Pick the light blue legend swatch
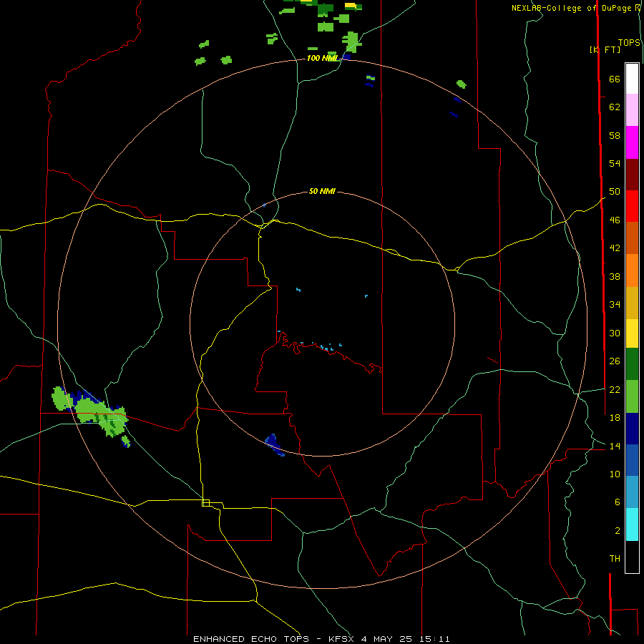644x644 pixels. [x=632, y=492]
